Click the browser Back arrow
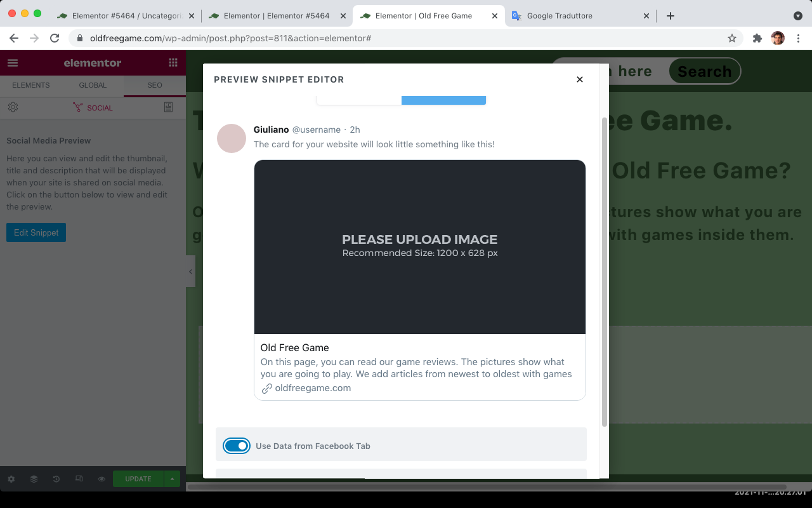This screenshot has width=812, height=508. point(14,38)
